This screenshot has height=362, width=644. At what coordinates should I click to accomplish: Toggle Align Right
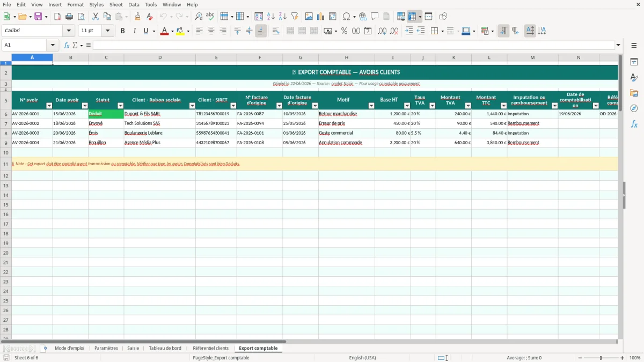(x=223, y=31)
